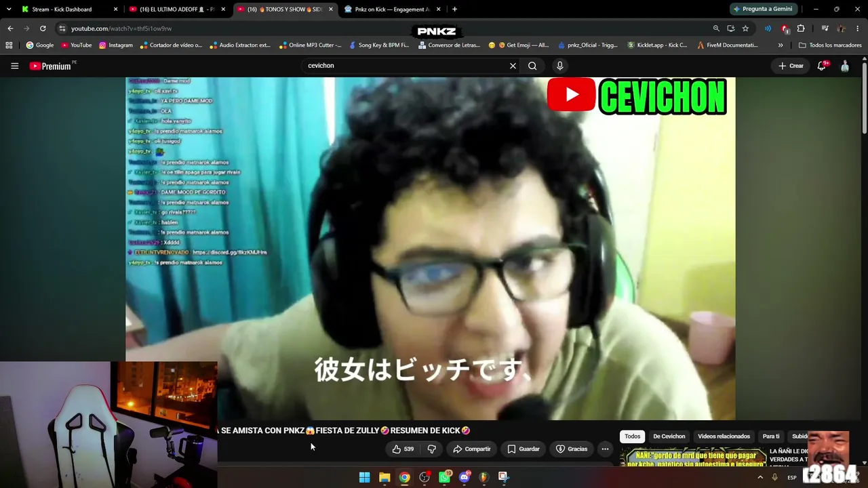
Task: Switch to the 'Pnkz on Kick — Engagement' tab
Action: [393, 9]
